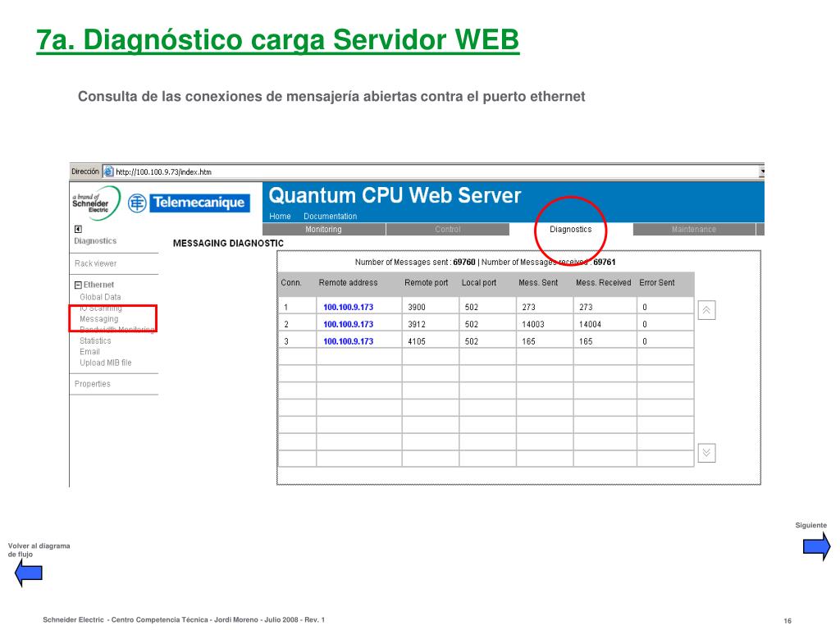
Task: Collapse the Ethernet tree node
Action: point(78,285)
